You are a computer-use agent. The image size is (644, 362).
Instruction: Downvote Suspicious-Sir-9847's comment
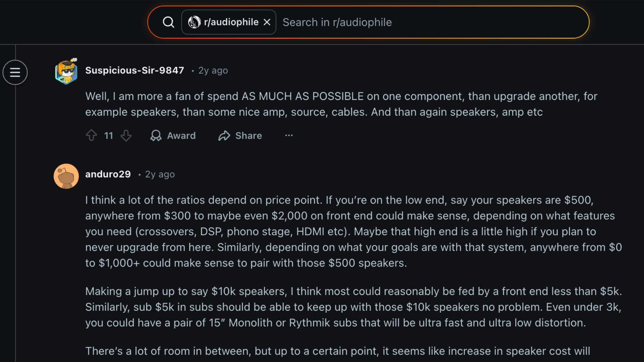pyautogui.click(x=126, y=135)
